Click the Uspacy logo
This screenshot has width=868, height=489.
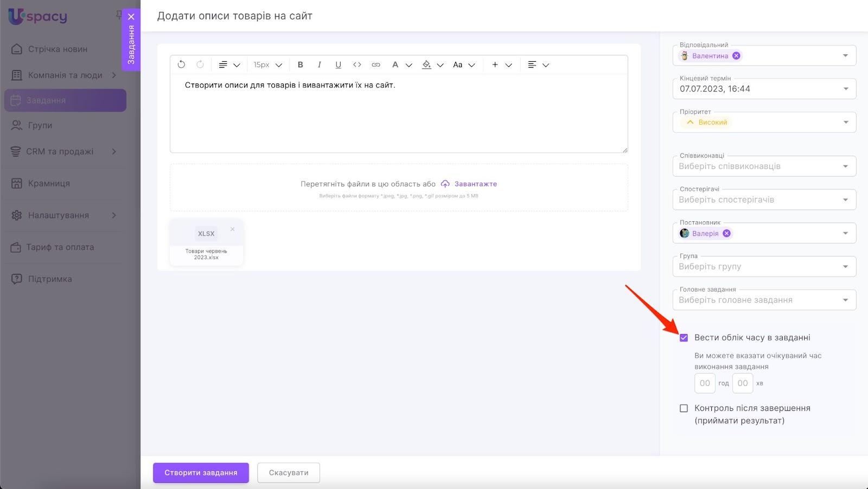(38, 16)
